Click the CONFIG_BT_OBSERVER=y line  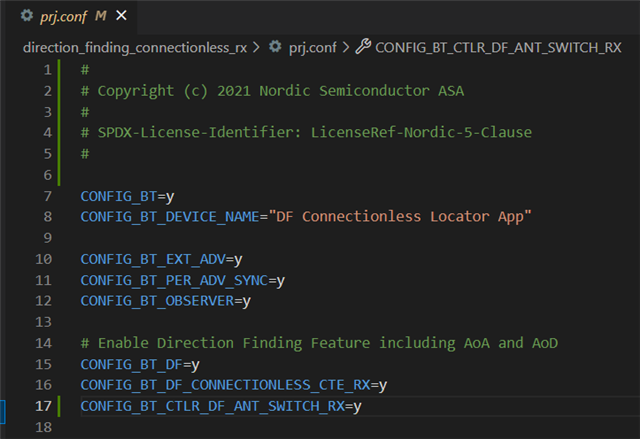(165, 301)
